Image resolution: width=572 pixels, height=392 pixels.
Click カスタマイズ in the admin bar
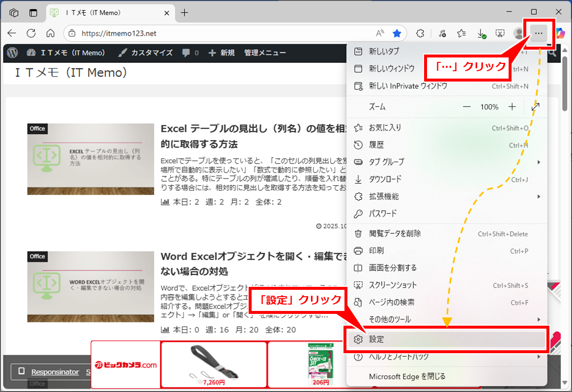point(146,53)
